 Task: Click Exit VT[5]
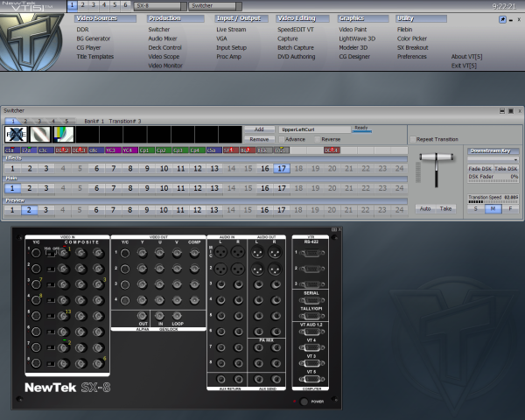pyautogui.click(x=464, y=66)
